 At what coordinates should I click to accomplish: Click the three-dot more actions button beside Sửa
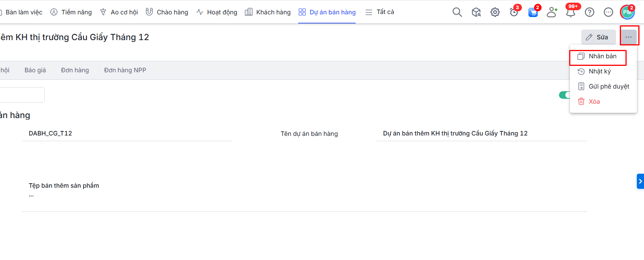(x=629, y=37)
